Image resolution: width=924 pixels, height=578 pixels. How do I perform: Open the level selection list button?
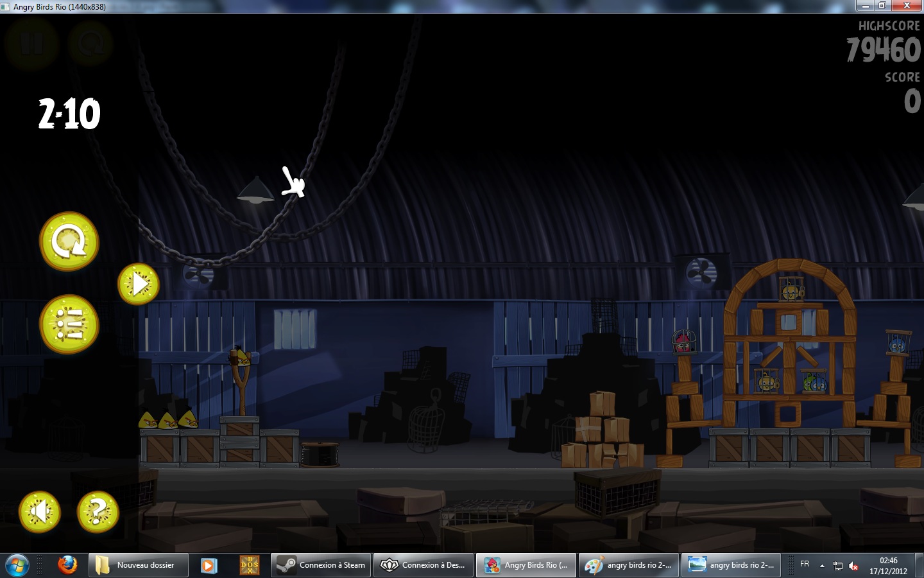pos(69,324)
